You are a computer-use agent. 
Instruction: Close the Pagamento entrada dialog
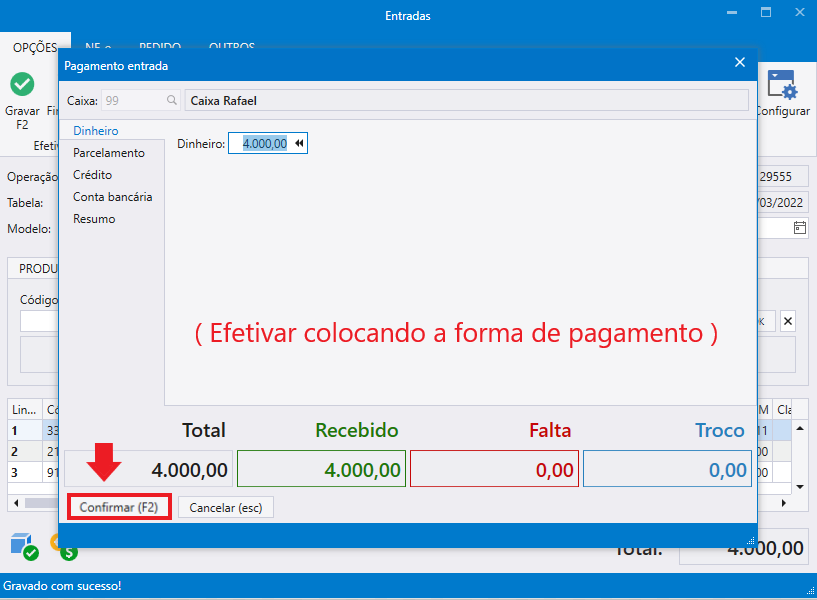click(x=739, y=62)
